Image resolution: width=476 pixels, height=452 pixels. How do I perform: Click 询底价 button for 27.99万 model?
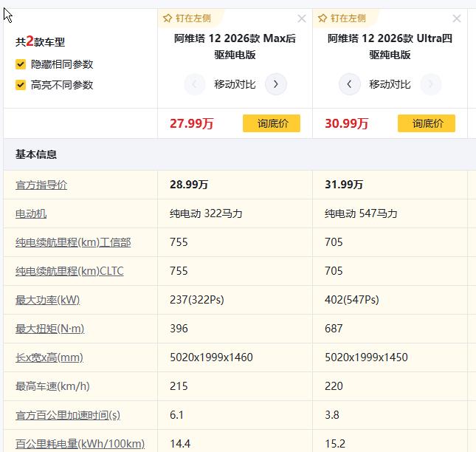[272, 123]
